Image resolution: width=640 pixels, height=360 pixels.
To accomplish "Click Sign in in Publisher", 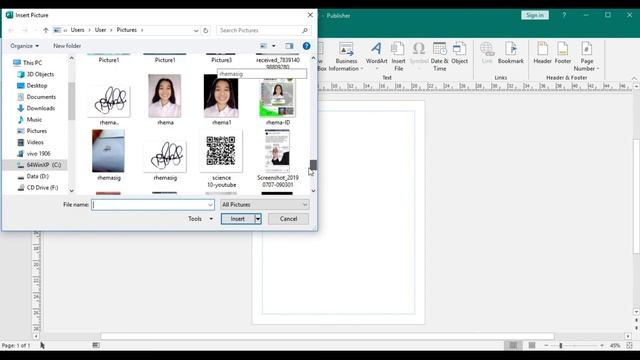I will point(535,15).
